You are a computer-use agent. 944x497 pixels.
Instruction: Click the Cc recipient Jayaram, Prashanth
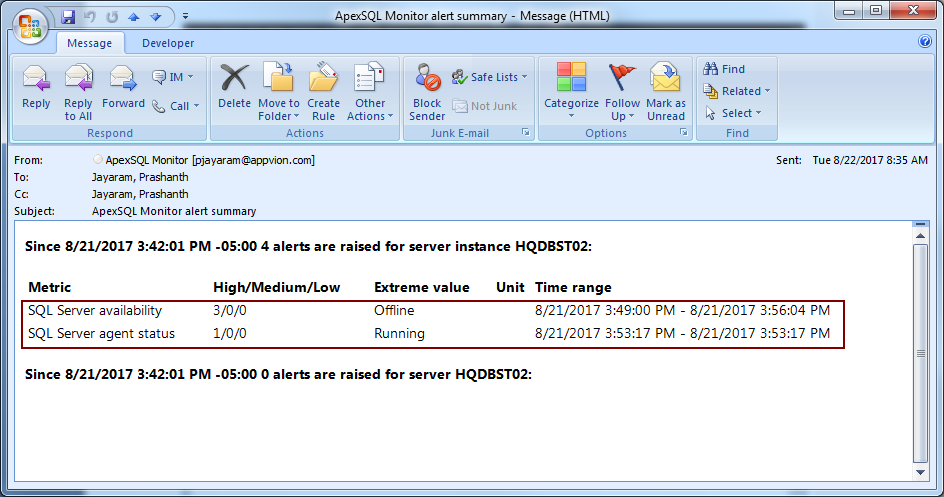(140, 194)
